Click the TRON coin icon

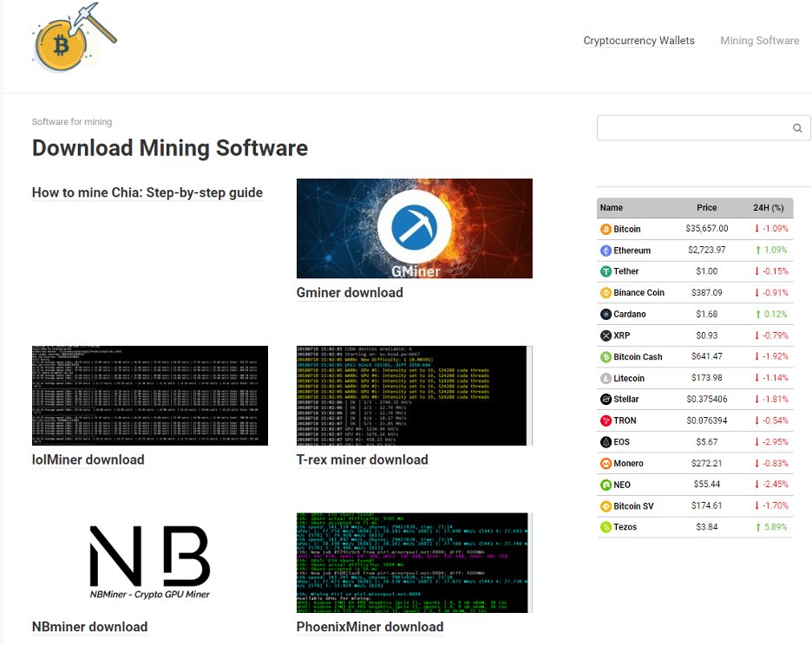(606, 420)
